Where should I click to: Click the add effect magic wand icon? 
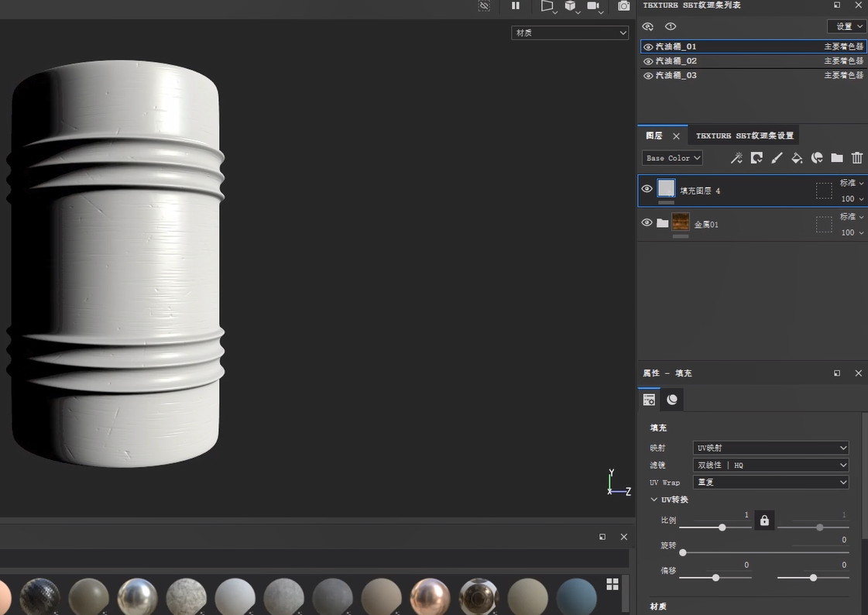pos(736,158)
